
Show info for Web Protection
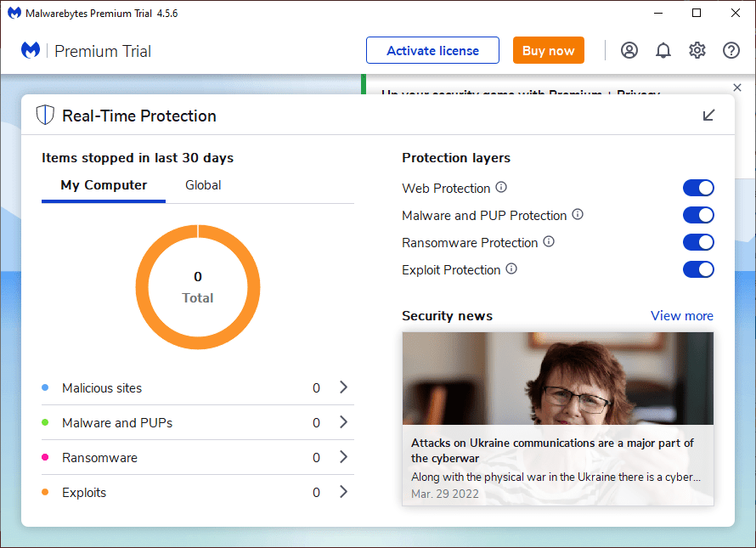click(x=501, y=187)
